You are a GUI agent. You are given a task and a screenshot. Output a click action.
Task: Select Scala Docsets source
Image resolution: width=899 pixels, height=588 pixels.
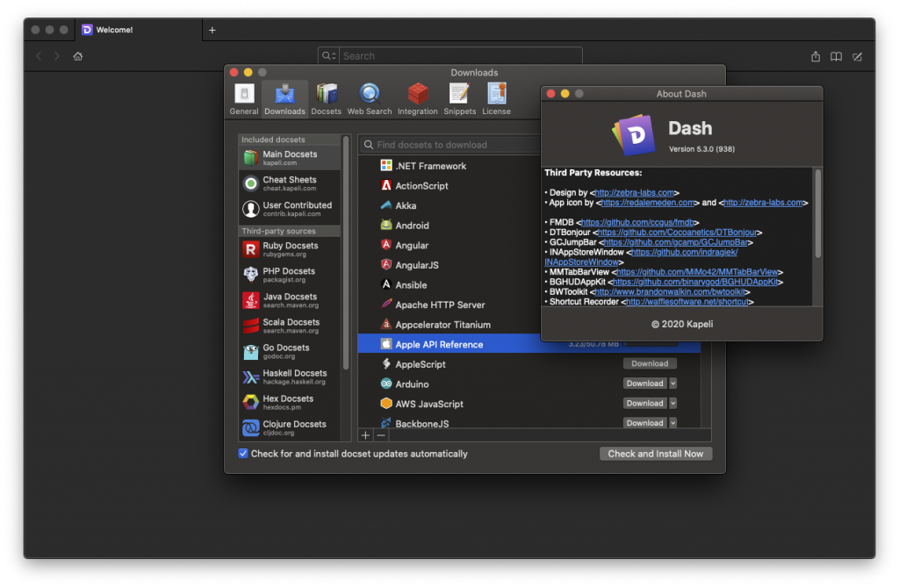pyautogui.click(x=290, y=326)
